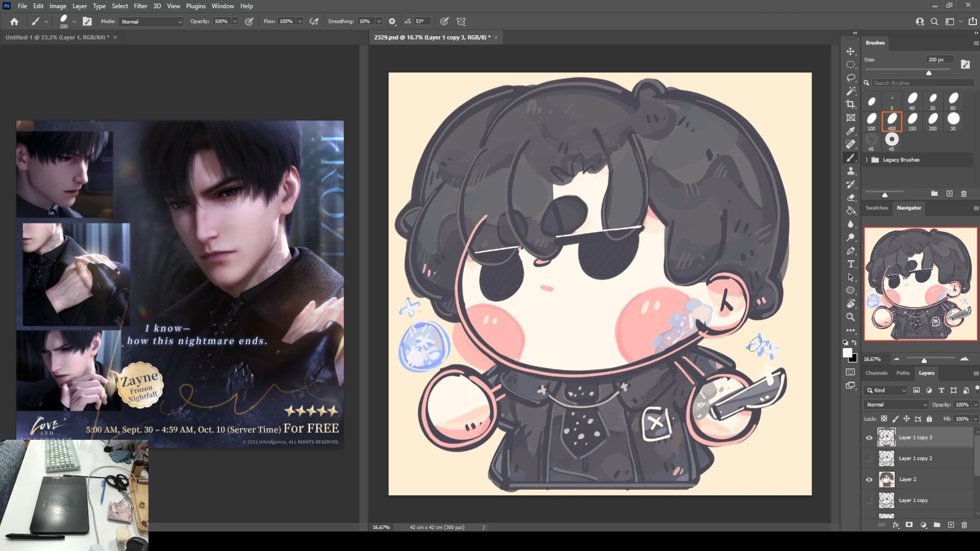Toggle symmetry paint butterfly icon

pos(461,21)
